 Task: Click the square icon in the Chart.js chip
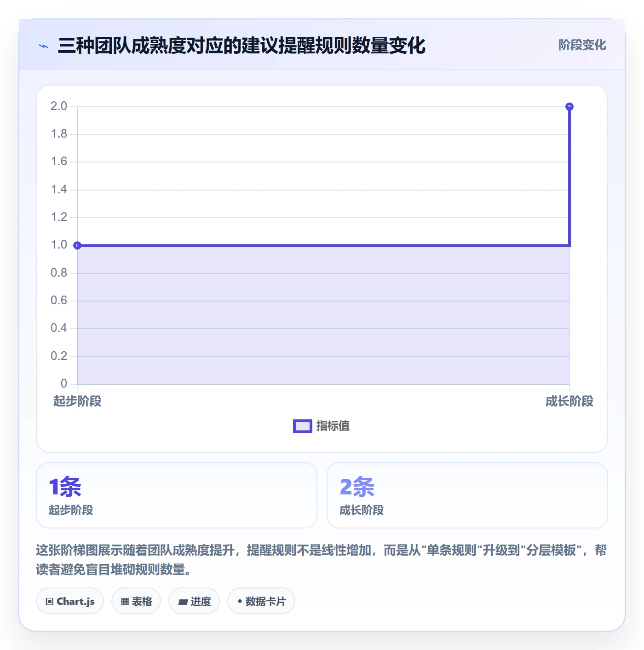pyautogui.click(x=50, y=602)
